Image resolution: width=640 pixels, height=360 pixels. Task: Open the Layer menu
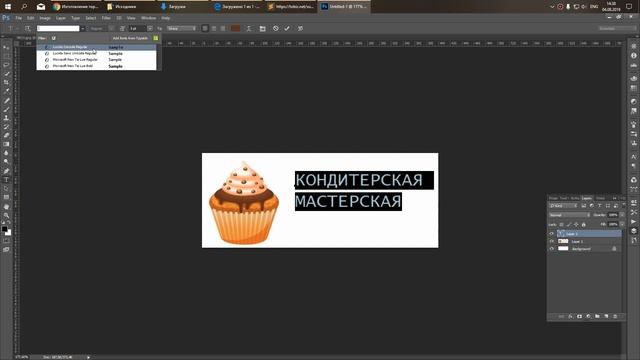[61, 18]
